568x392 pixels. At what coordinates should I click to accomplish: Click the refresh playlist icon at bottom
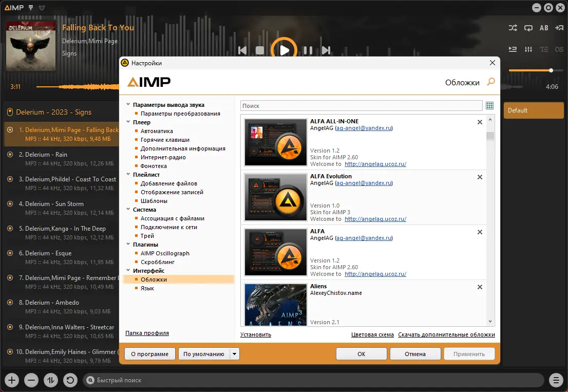pyautogui.click(x=70, y=380)
